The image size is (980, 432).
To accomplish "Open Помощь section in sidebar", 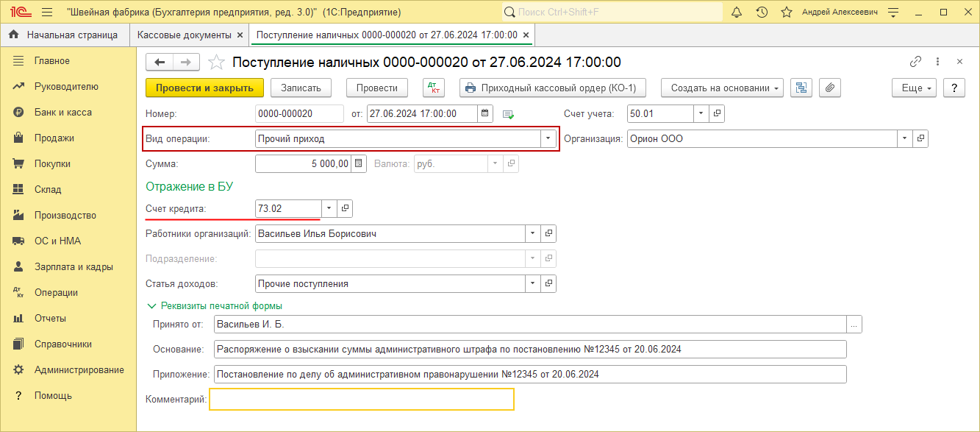I will coord(68,395).
